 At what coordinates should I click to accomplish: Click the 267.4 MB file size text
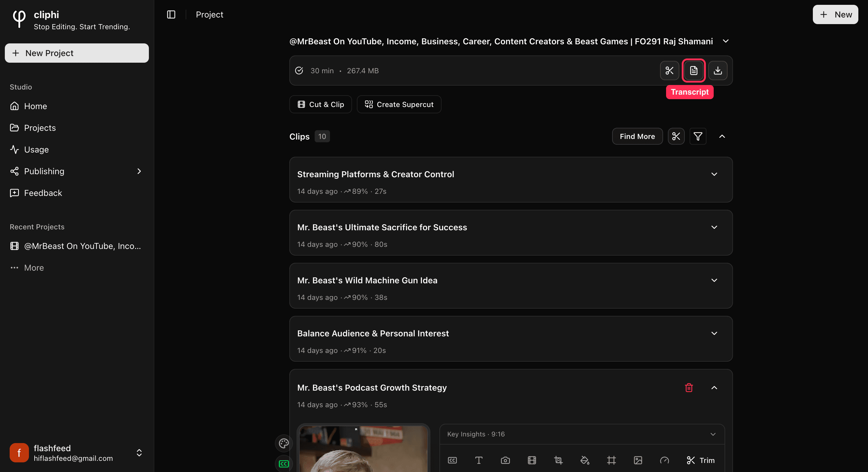(x=363, y=71)
